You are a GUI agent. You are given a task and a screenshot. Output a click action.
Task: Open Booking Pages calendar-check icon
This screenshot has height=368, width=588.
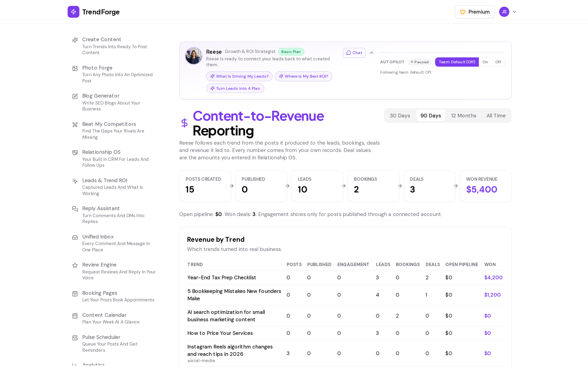(x=75, y=294)
